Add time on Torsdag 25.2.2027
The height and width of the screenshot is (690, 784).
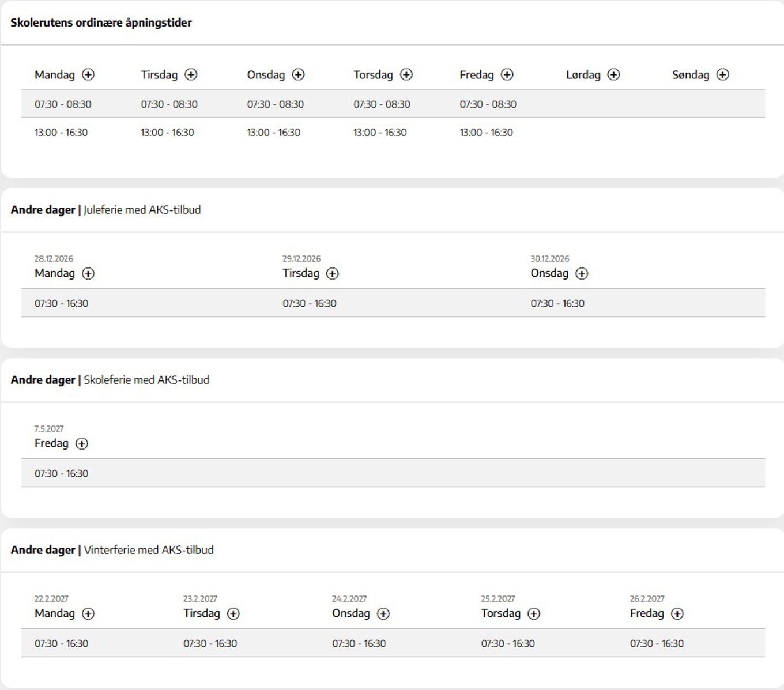coord(534,613)
